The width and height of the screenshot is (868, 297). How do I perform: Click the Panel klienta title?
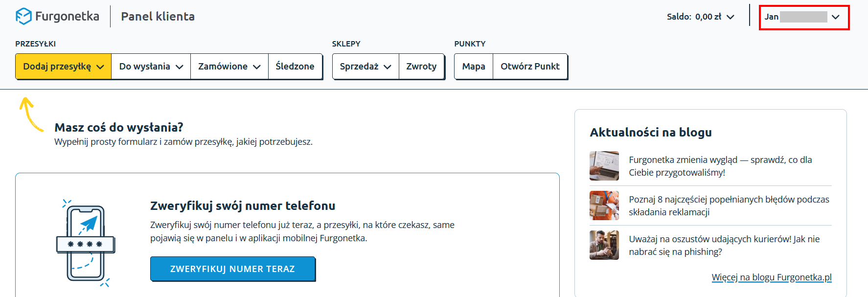158,17
